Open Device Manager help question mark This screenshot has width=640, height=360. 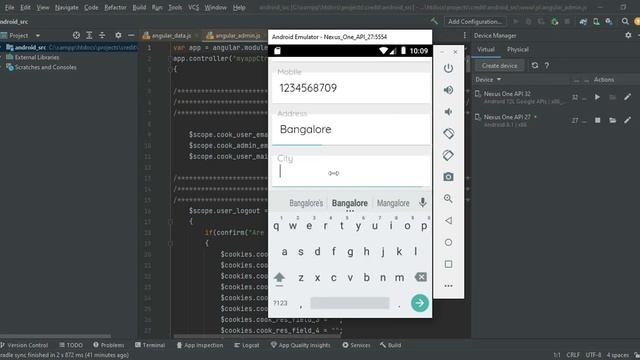[547, 65]
